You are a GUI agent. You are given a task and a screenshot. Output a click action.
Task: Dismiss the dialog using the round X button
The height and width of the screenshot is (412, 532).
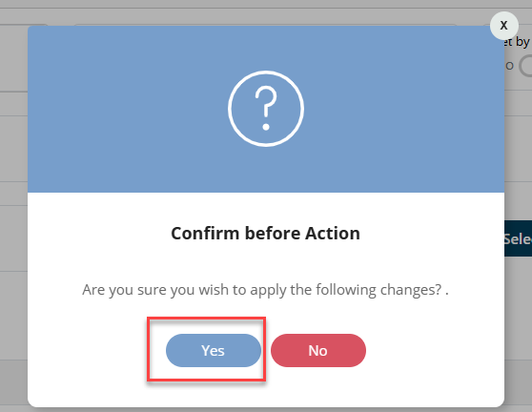503,26
